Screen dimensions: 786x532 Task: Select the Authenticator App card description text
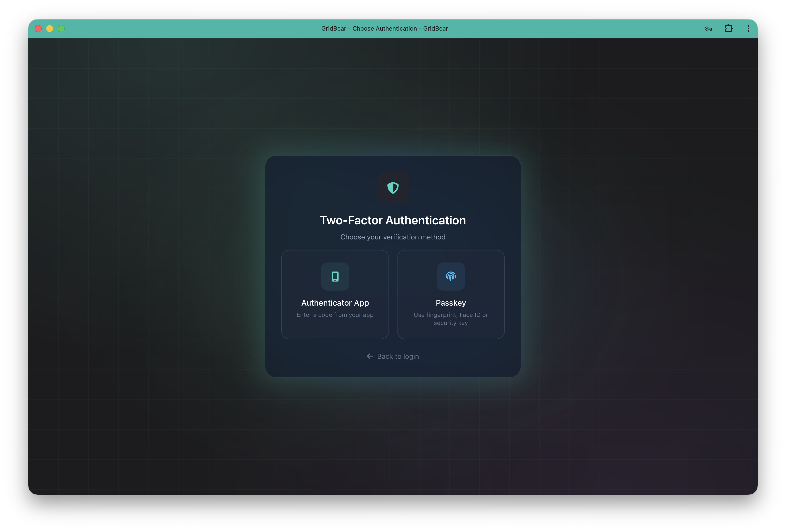[x=335, y=315]
